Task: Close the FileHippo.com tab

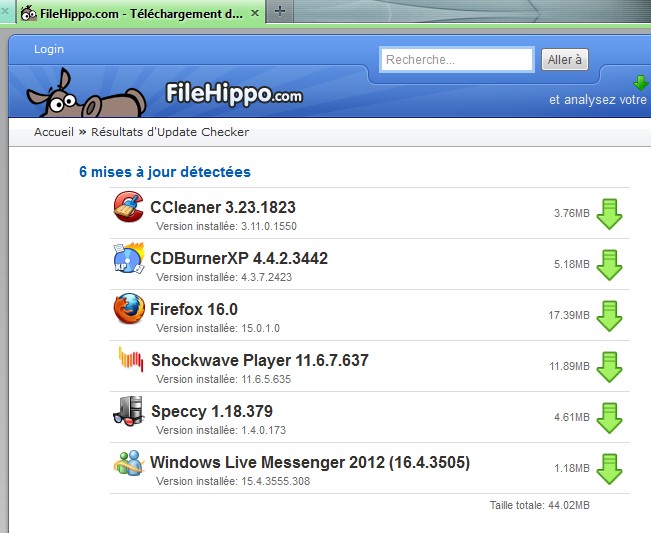Action: coord(255,13)
